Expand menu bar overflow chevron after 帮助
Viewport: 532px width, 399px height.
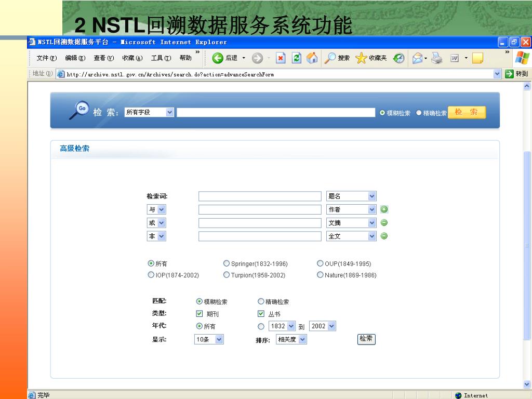[197, 52]
